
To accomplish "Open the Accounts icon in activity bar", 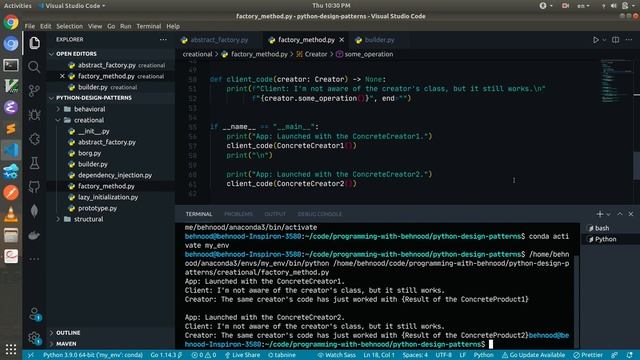I will point(34,314).
